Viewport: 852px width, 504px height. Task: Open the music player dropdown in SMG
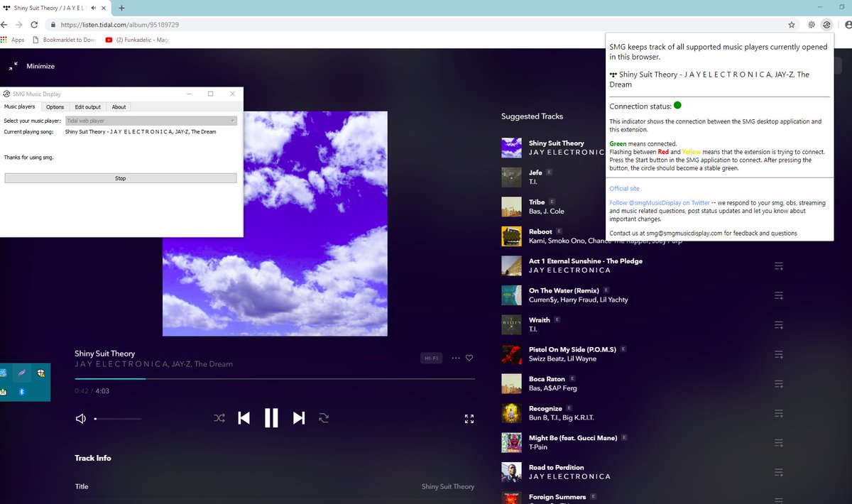[151, 121]
